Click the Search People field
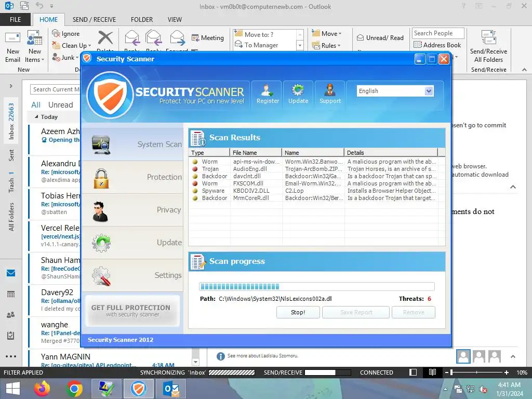This screenshot has height=399, width=532. (x=438, y=33)
